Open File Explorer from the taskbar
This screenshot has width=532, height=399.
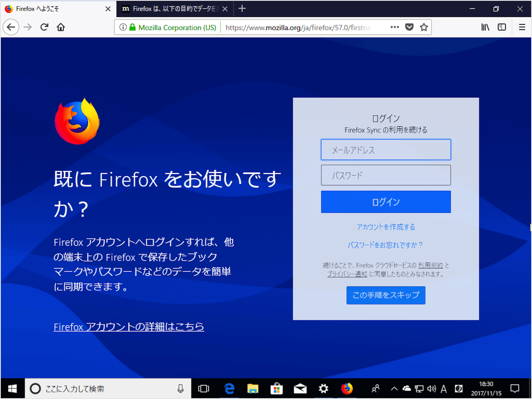tap(253, 389)
